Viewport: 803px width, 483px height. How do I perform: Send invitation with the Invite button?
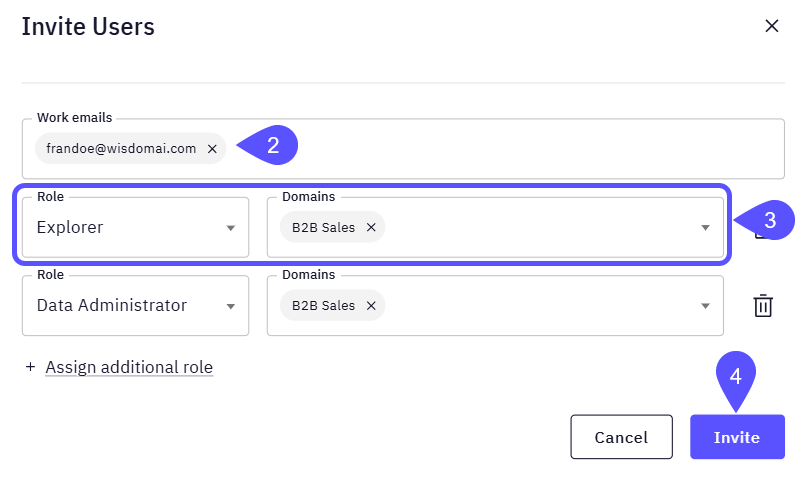(737, 437)
